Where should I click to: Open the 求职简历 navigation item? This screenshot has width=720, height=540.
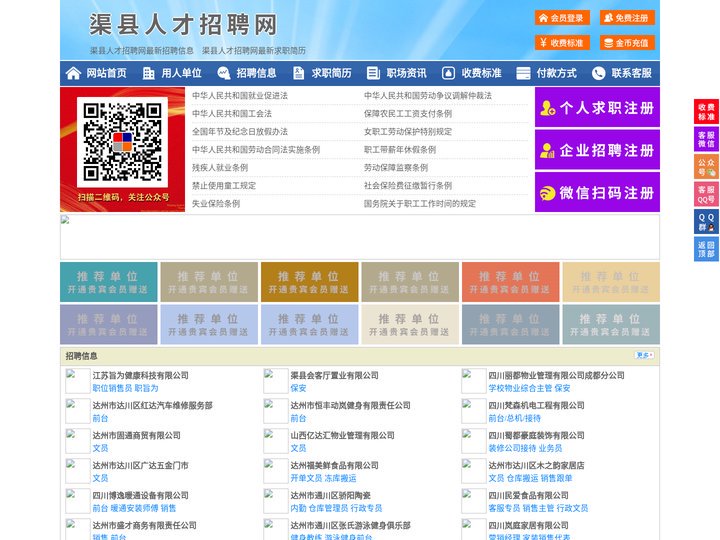click(331, 73)
